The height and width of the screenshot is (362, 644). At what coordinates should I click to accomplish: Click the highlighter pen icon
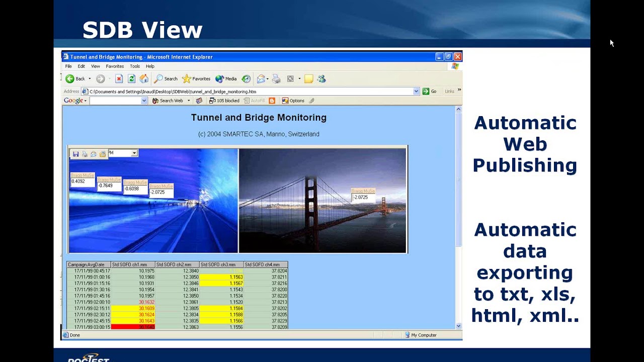pyautogui.click(x=312, y=101)
